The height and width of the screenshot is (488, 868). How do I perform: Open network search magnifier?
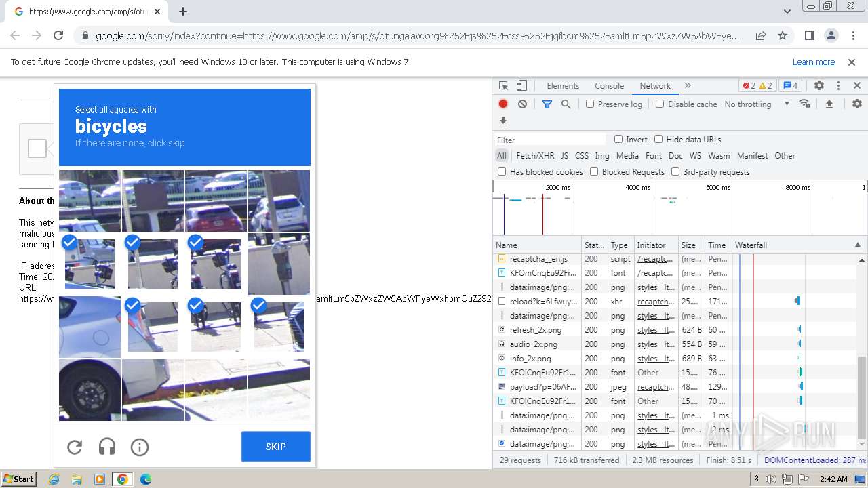tap(566, 104)
